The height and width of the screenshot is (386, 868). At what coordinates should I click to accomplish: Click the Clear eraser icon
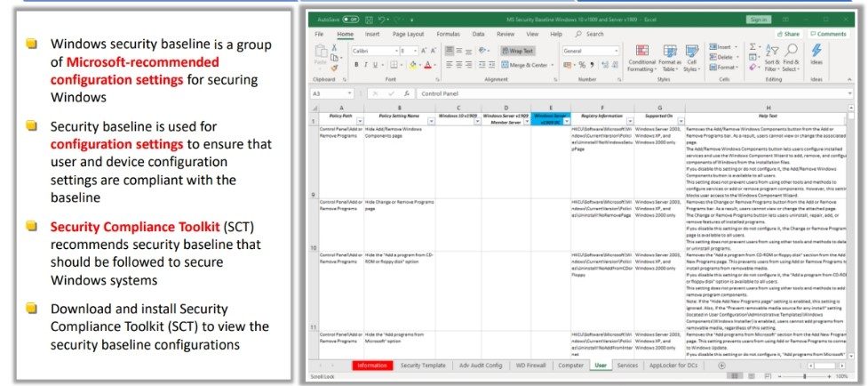coord(753,67)
